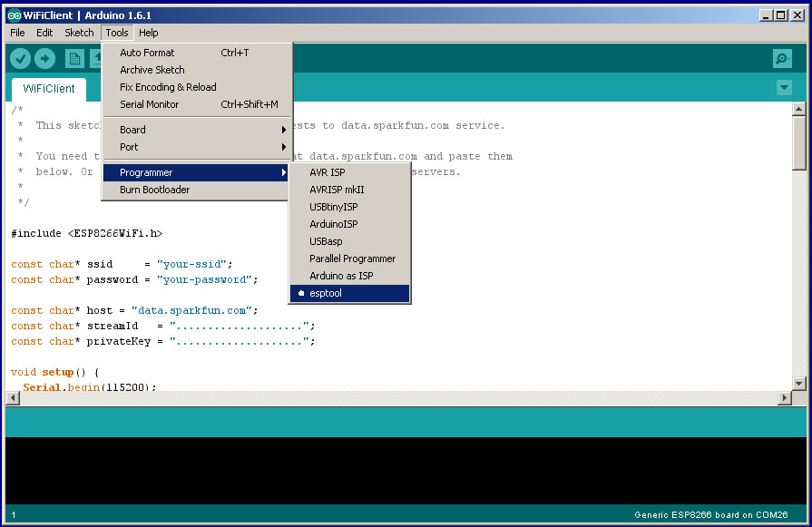Select USBtinyISP from programmer list

(x=349, y=207)
